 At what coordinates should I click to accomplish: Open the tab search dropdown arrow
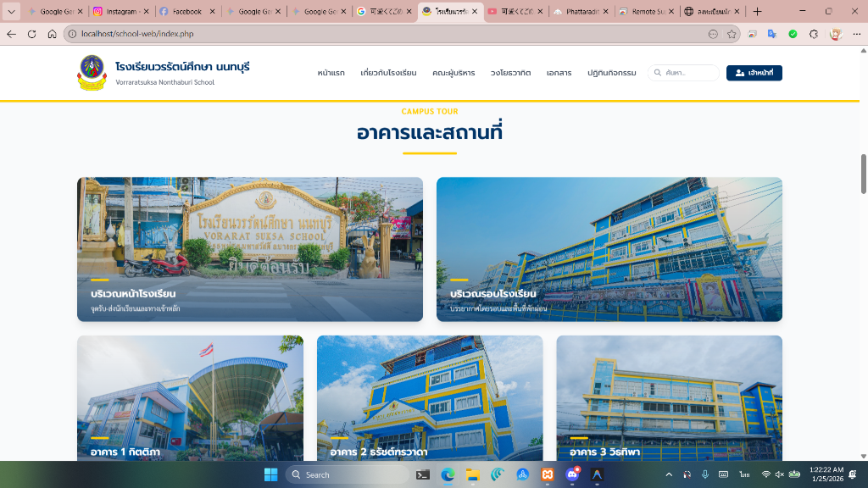(x=9, y=12)
